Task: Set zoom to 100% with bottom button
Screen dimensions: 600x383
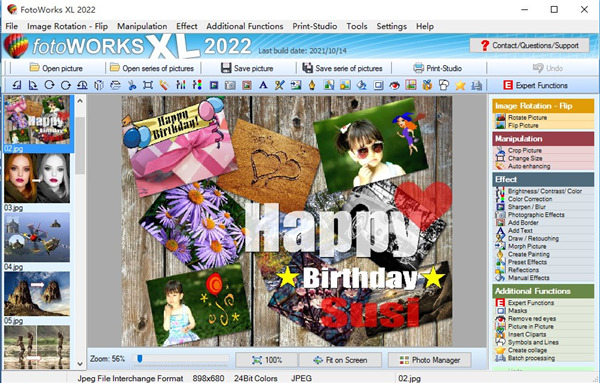Action: coord(267,360)
